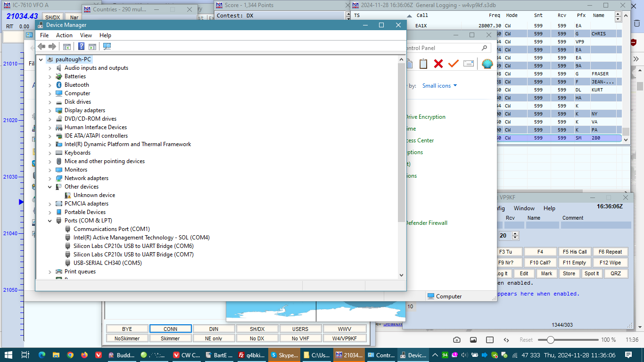Expand the Network adapters category
Image resolution: width=644 pixels, height=362 pixels.
50,178
